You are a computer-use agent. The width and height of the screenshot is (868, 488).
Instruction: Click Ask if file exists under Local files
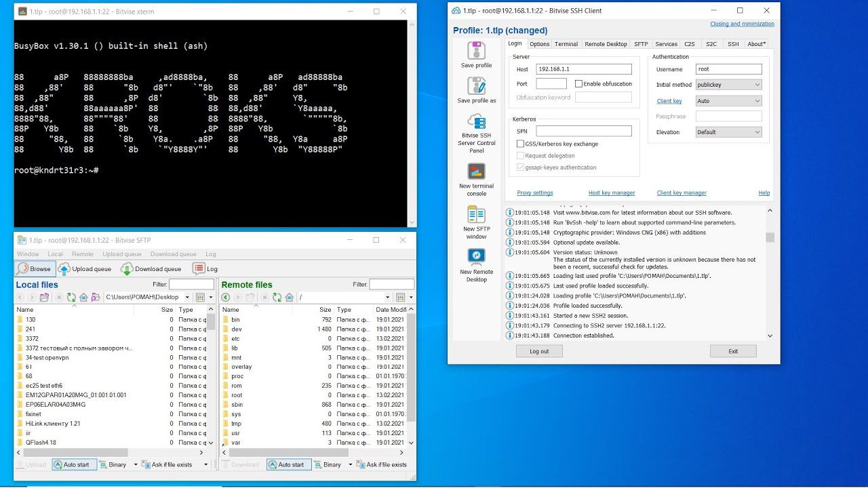167,464
